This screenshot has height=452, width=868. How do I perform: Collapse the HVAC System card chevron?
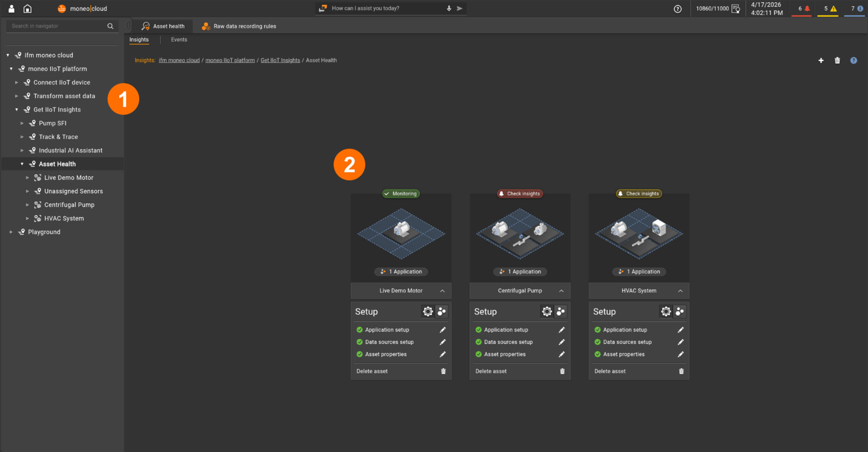[680, 291]
